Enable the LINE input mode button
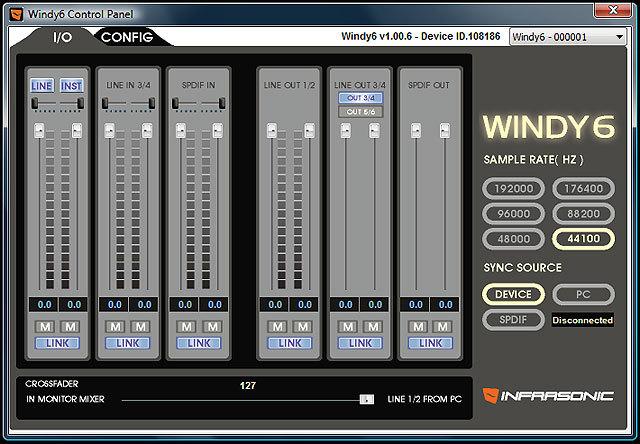This screenshot has height=444, width=640. (42, 87)
